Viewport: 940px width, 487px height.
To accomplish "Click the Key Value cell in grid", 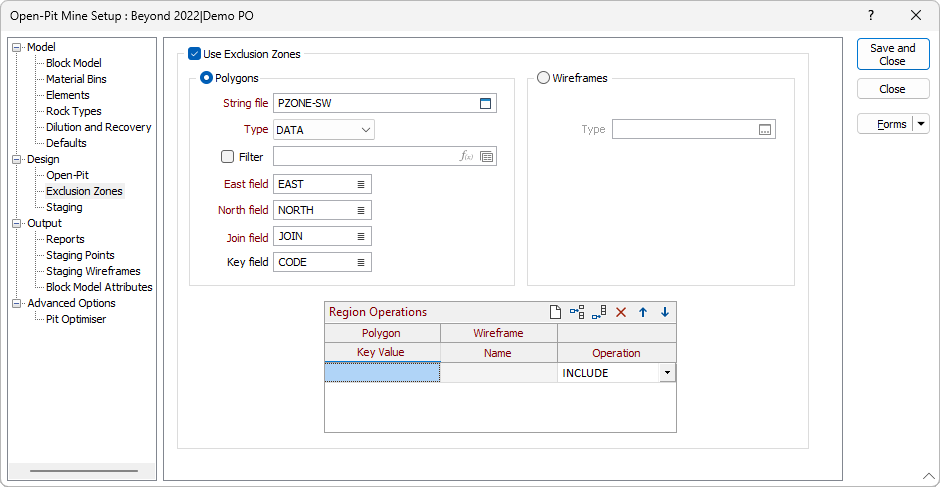I will click(x=382, y=373).
